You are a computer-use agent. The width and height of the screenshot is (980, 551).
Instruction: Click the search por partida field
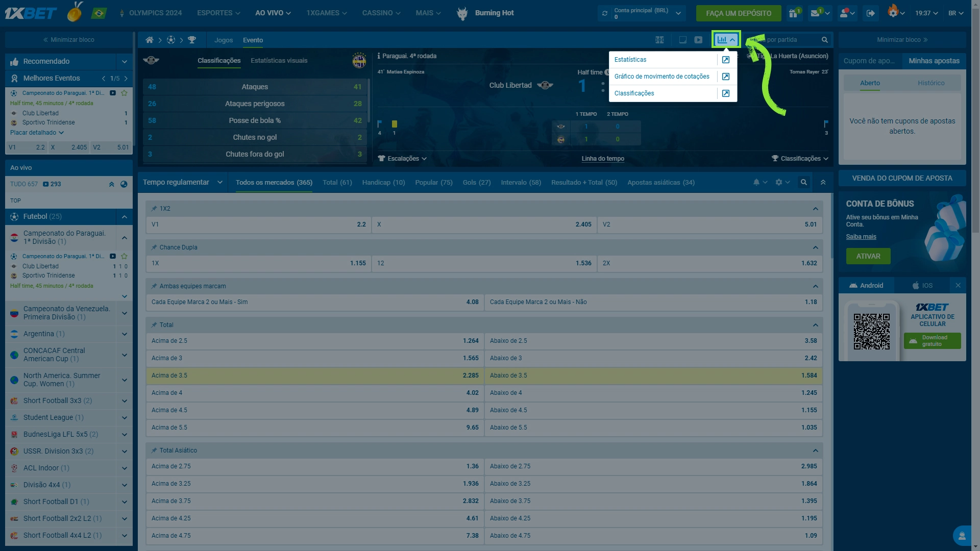789,40
